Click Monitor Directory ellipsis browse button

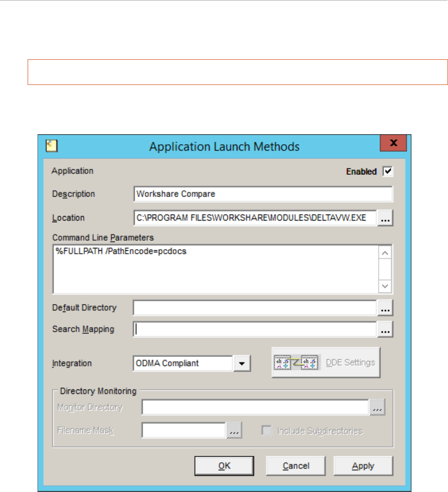(378, 407)
